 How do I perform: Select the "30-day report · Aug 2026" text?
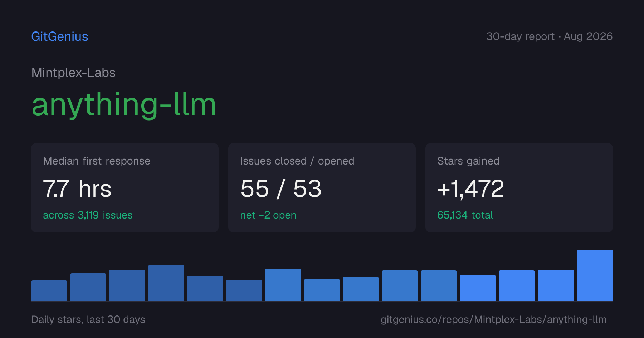[x=549, y=36]
